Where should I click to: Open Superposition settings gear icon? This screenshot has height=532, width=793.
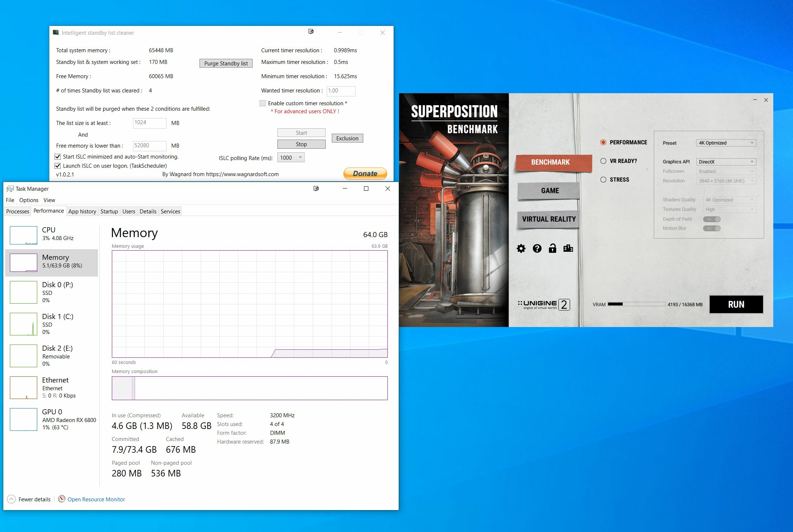point(521,248)
